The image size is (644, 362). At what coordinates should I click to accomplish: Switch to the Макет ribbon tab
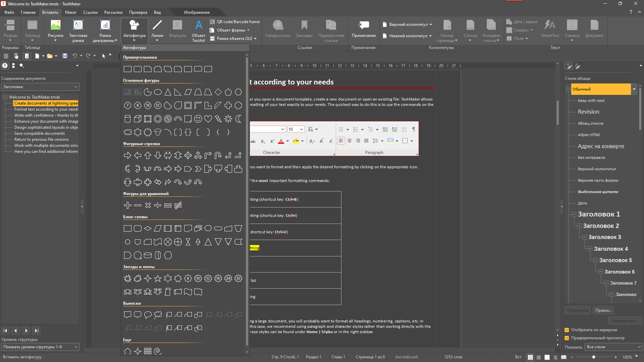tap(71, 12)
